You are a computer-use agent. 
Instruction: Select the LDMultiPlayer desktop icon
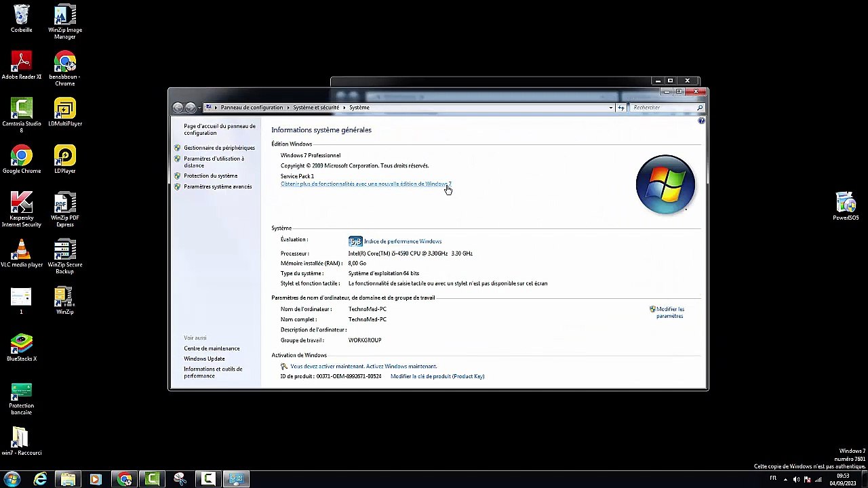65,113
